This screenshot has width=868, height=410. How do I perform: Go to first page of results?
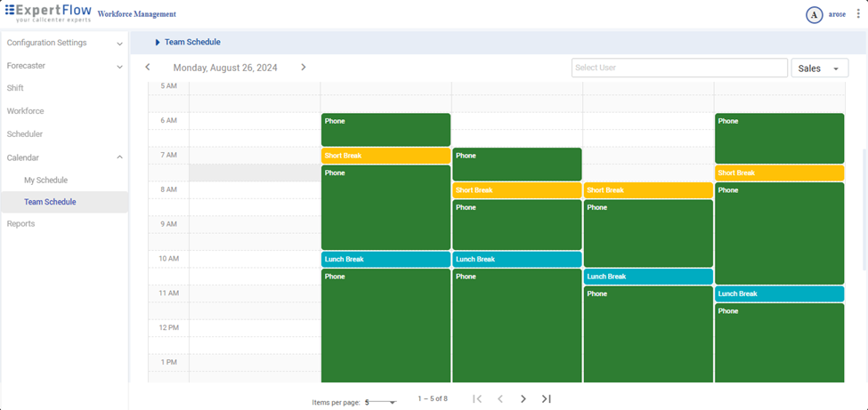477,399
